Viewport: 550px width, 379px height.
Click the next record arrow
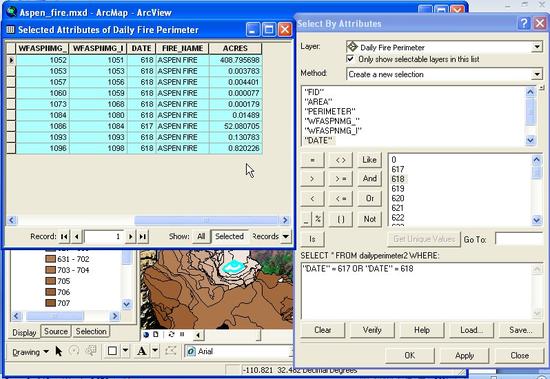(130, 237)
